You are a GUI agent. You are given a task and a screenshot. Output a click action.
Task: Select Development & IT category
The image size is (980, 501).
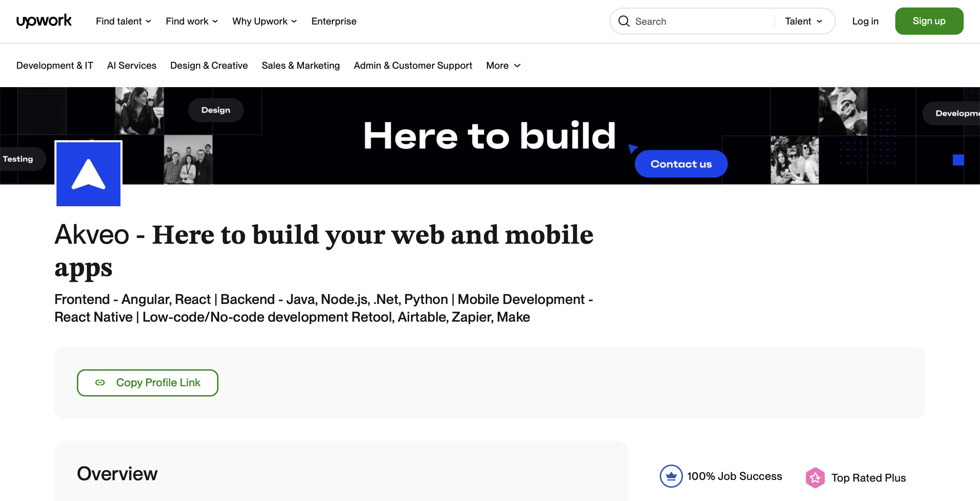pyautogui.click(x=55, y=65)
